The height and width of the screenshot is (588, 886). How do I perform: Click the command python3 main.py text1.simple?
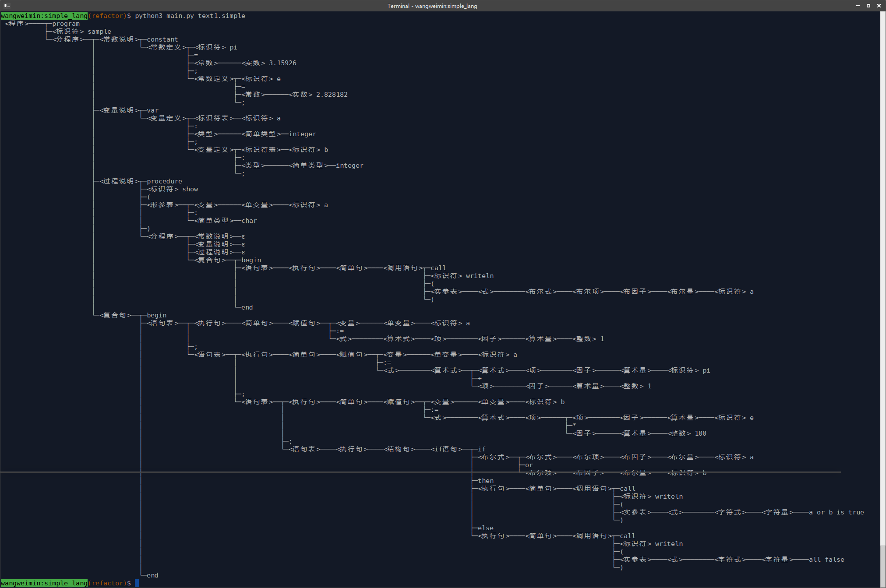pos(190,16)
